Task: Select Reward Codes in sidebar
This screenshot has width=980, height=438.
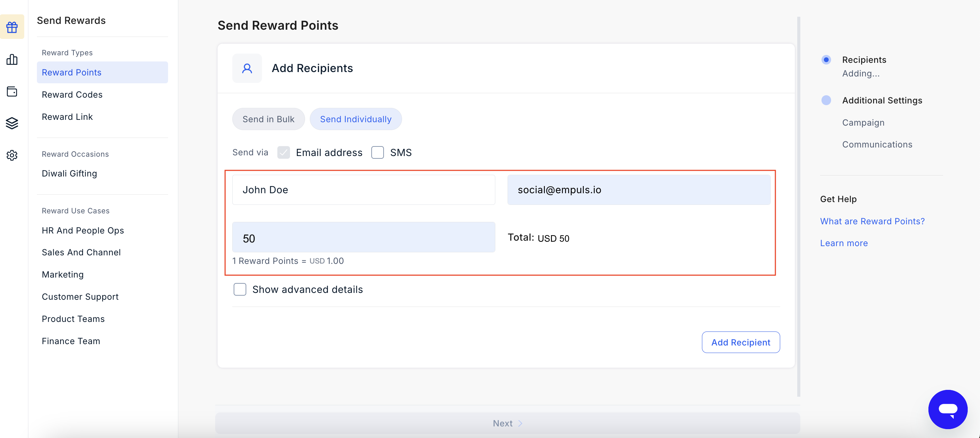Action: 72,95
